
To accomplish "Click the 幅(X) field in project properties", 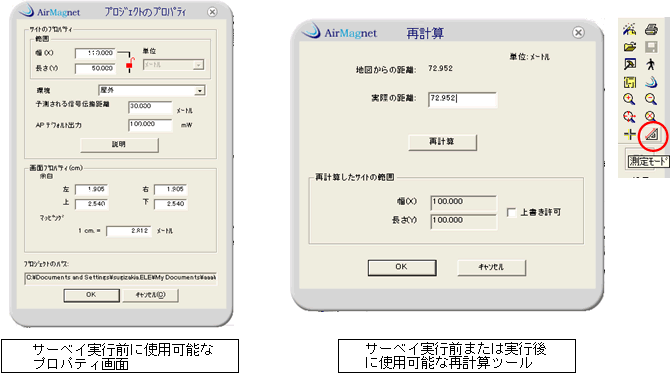I will click(95, 53).
